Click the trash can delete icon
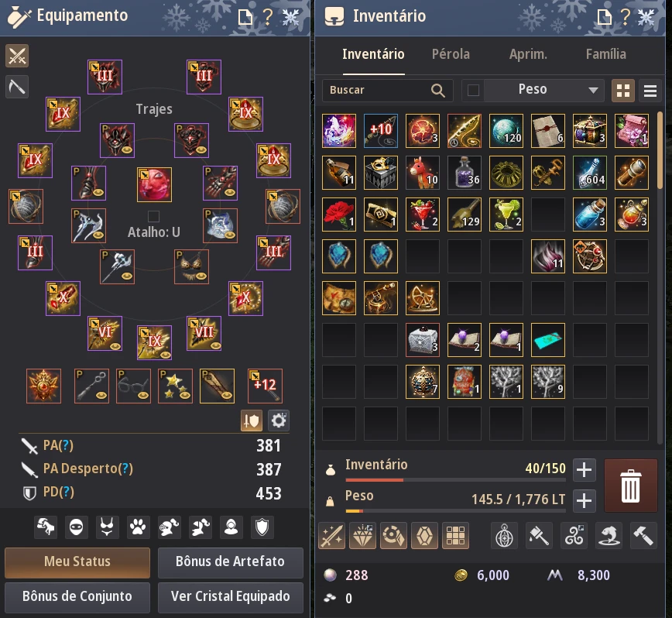The height and width of the screenshot is (618, 672). click(630, 486)
